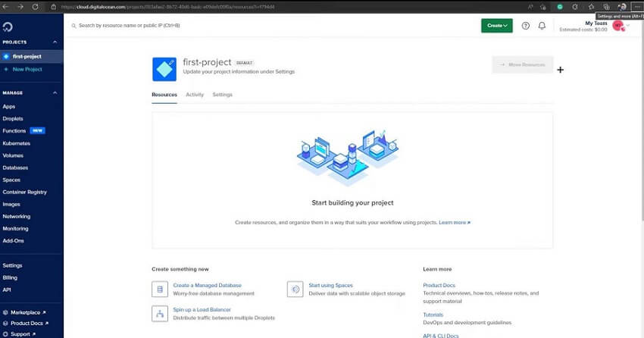Click the first-project avatar icon
Screen dimensions: 644x338
(164, 69)
